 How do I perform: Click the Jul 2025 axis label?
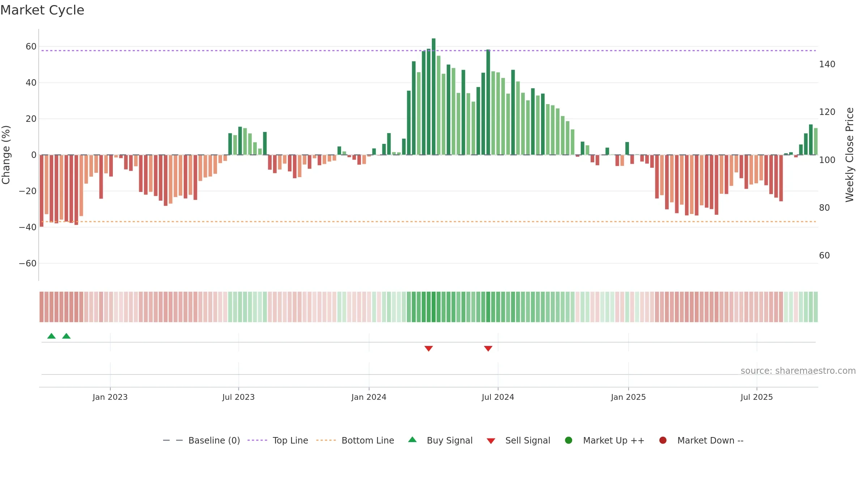[757, 397]
